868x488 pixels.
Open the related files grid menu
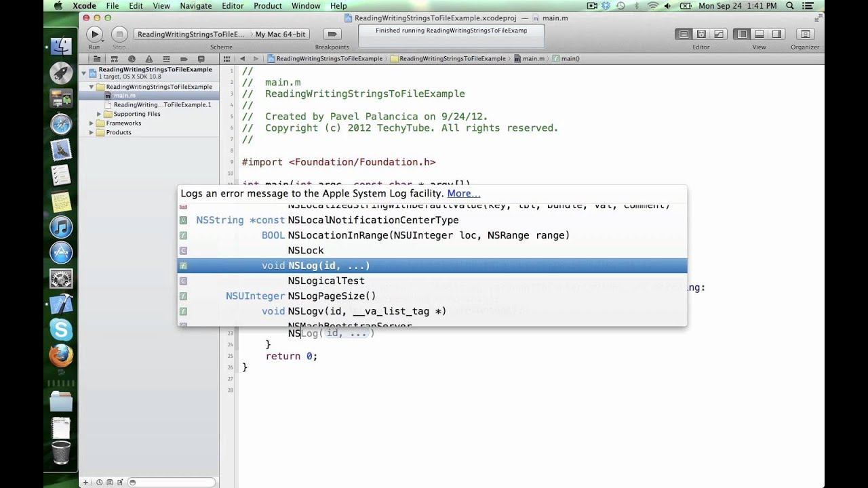click(x=226, y=59)
